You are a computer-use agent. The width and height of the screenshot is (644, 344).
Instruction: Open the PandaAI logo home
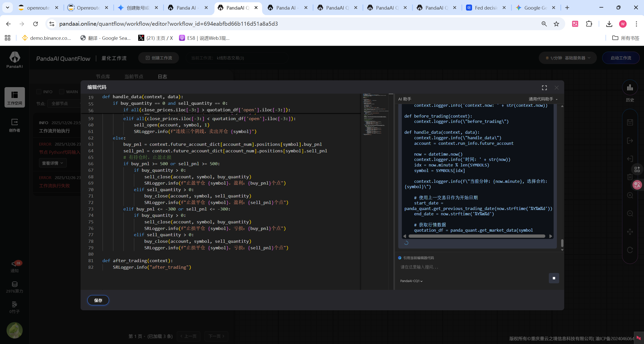tap(15, 60)
